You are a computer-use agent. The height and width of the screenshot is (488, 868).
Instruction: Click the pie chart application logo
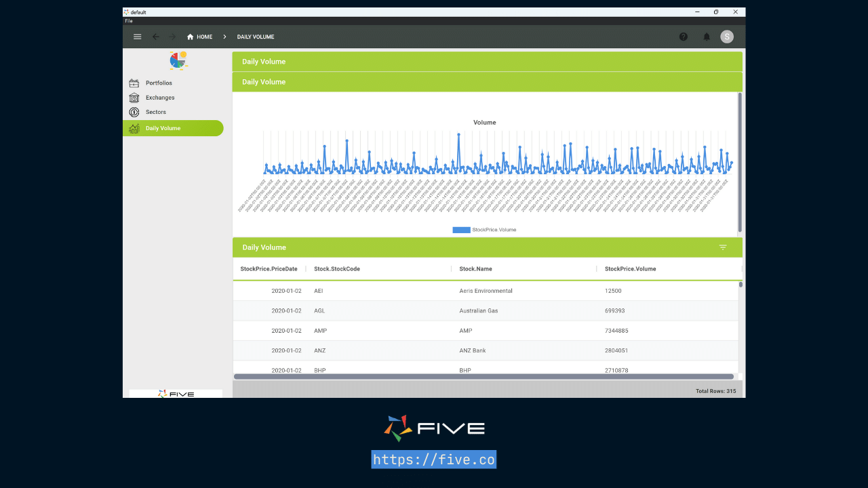pos(178,61)
